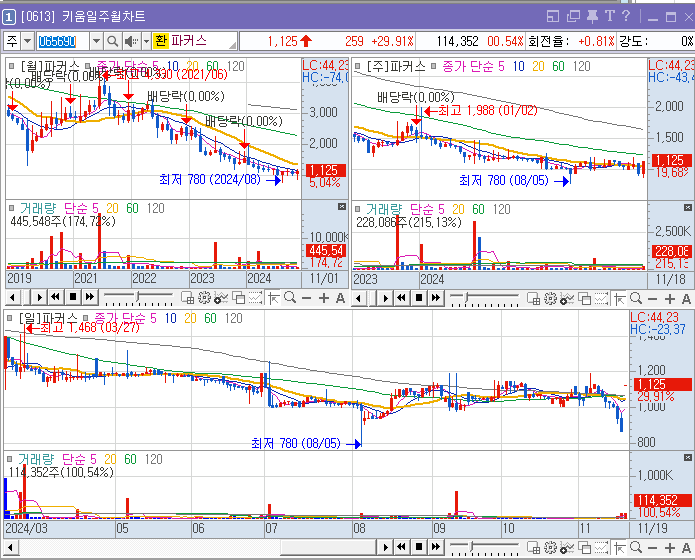The image size is (695, 560).
Task: Zoom in with plus icon under daily chart
Action: pyautogui.click(x=670, y=548)
